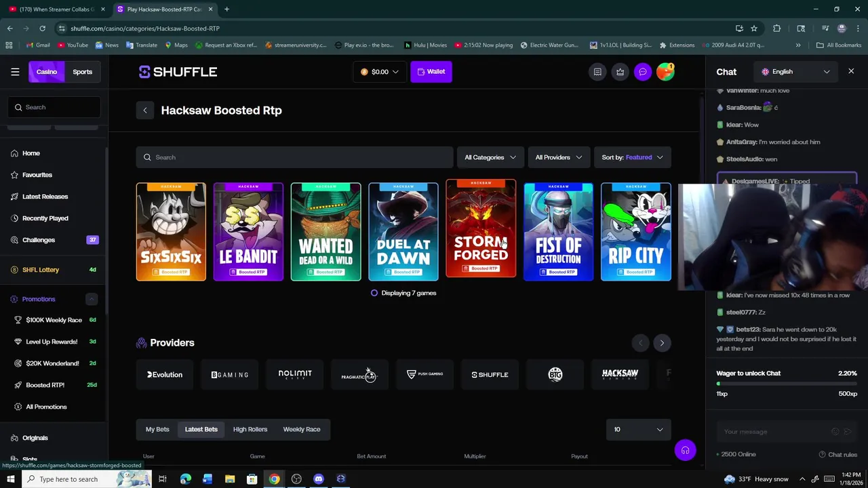Open Task View on the taskbar
The image size is (868, 488).
coord(163,479)
